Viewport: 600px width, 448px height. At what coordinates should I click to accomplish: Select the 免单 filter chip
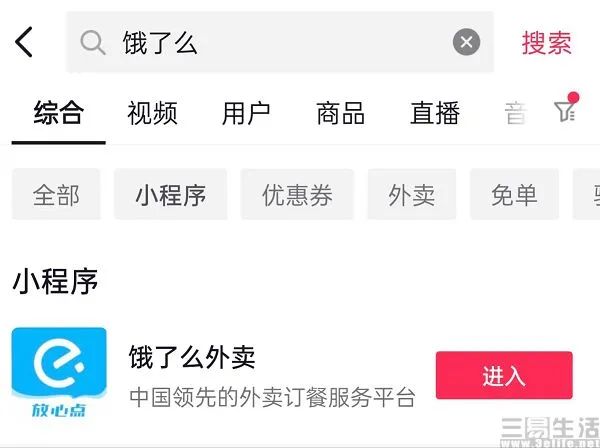click(x=514, y=194)
